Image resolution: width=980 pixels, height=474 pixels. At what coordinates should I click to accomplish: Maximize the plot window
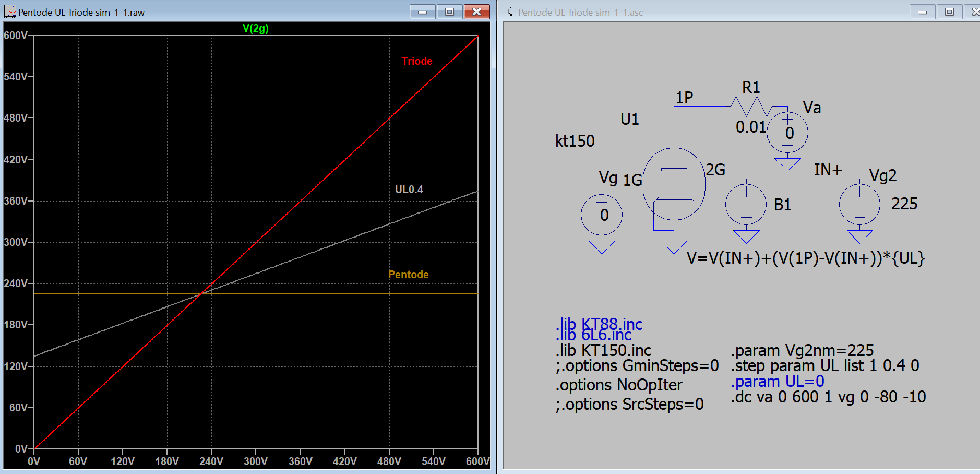coord(450,11)
